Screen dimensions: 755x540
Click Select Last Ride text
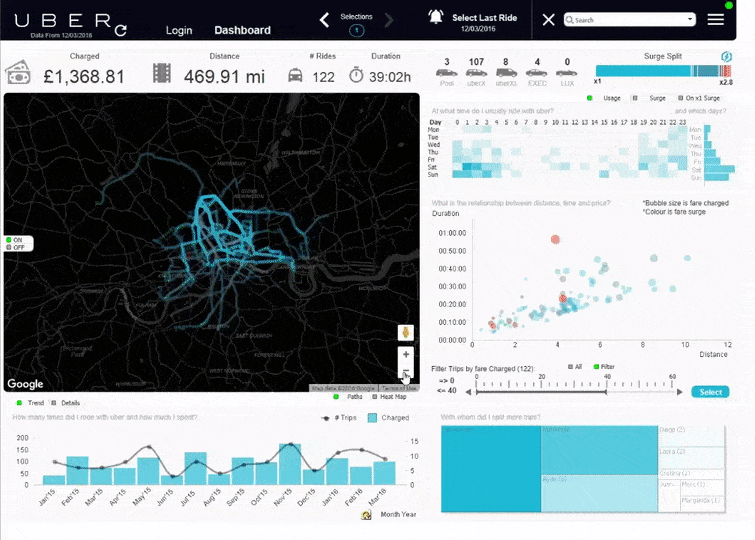[484, 18]
